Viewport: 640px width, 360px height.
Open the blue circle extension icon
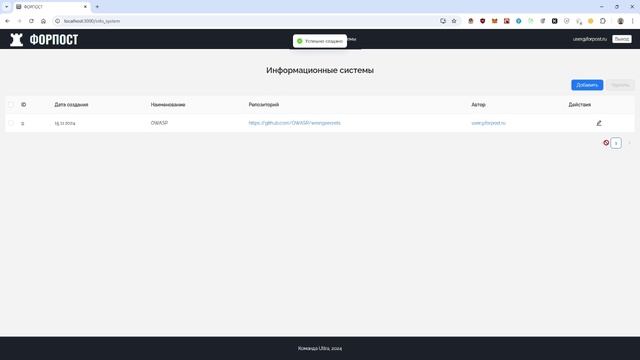point(518,21)
